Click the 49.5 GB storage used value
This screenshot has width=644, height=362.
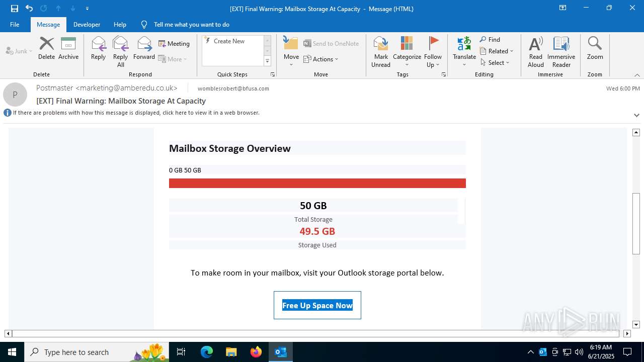click(317, 231)
